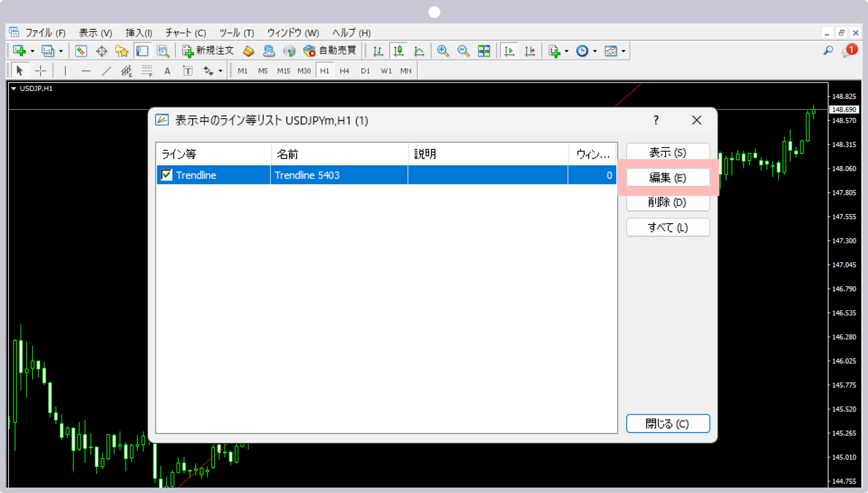Select the text label tool
868x493 pixels.
(188, 71)
